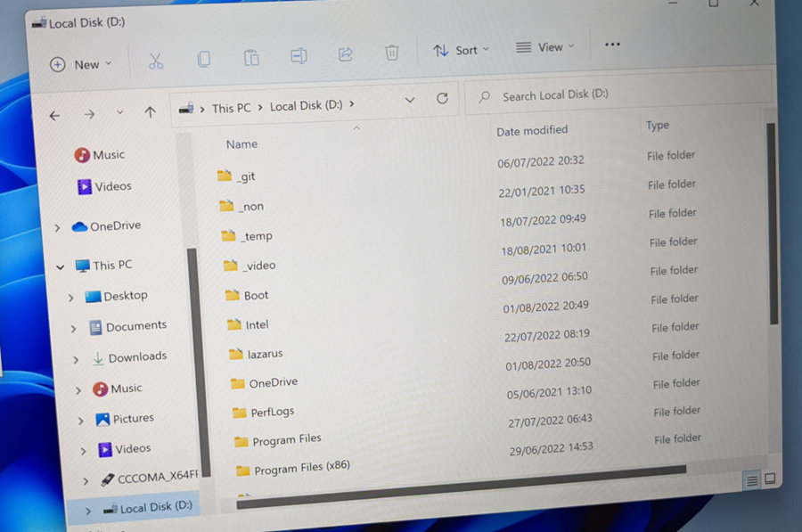Click the drive icon in address bar
The image size is (802, 532).
(186, 109)
